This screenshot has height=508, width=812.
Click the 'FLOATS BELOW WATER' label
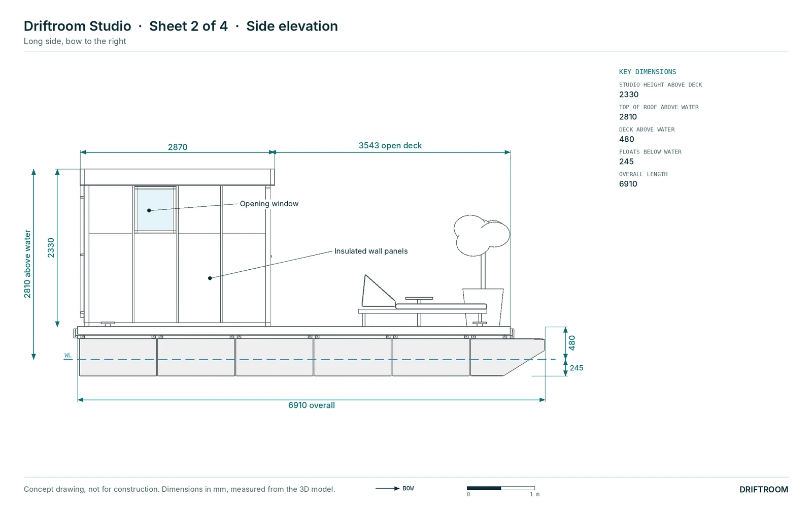[x=650, y=152]
